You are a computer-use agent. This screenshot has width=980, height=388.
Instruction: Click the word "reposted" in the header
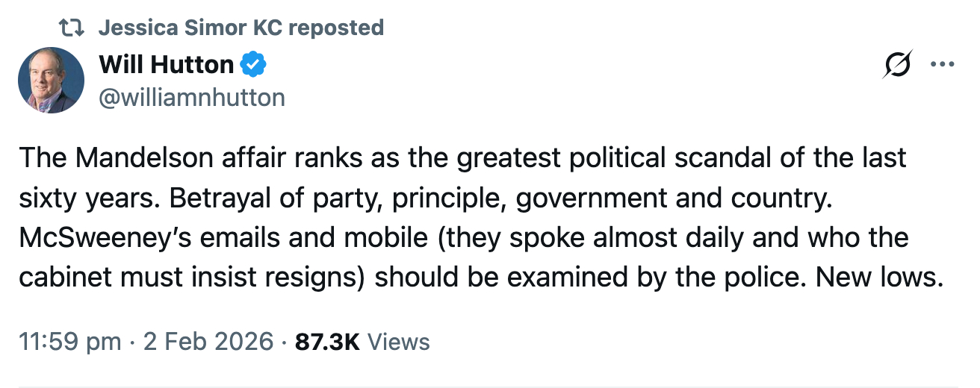point(336,28)
